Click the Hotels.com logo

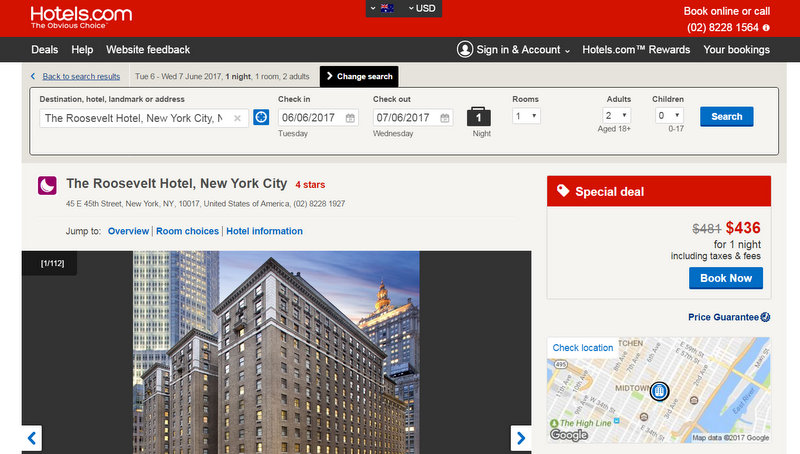(x=81, y=17)
